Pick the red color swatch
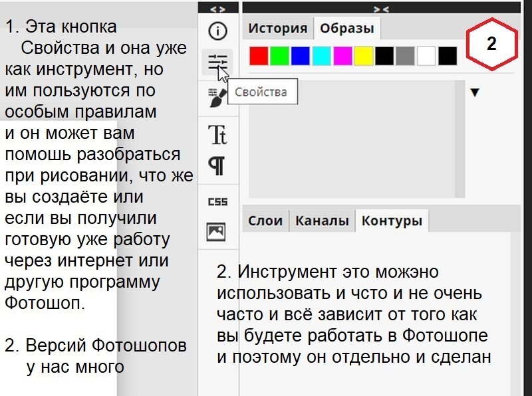Image resolution: width=532 pixels, height=396 pixels. coord(259,56)
